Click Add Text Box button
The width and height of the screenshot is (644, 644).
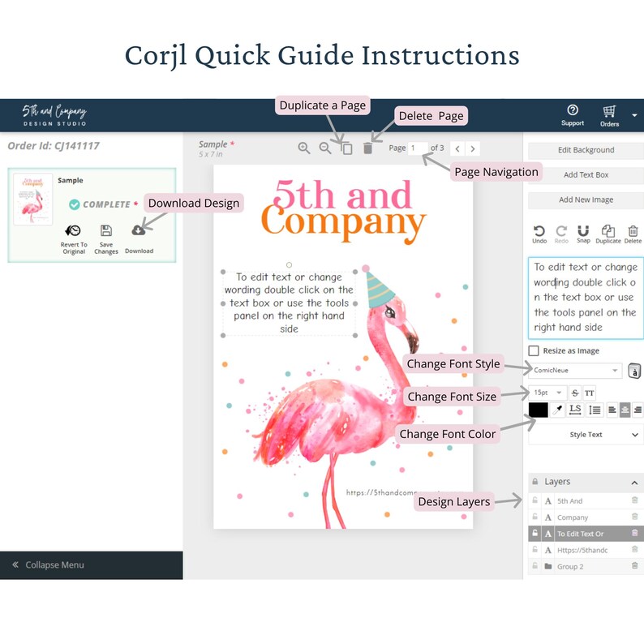pyautogui.click(x=586, y=175)
